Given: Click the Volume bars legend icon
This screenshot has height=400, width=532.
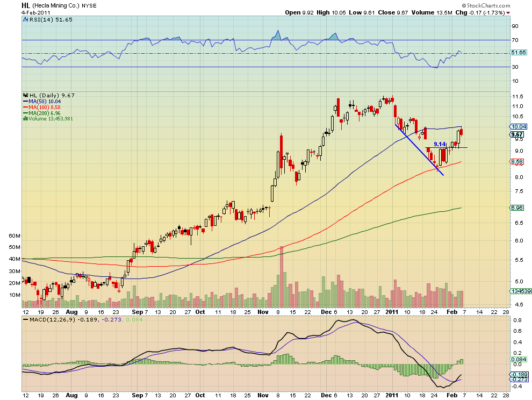Looking at the screenshot, I should [25, 118].
